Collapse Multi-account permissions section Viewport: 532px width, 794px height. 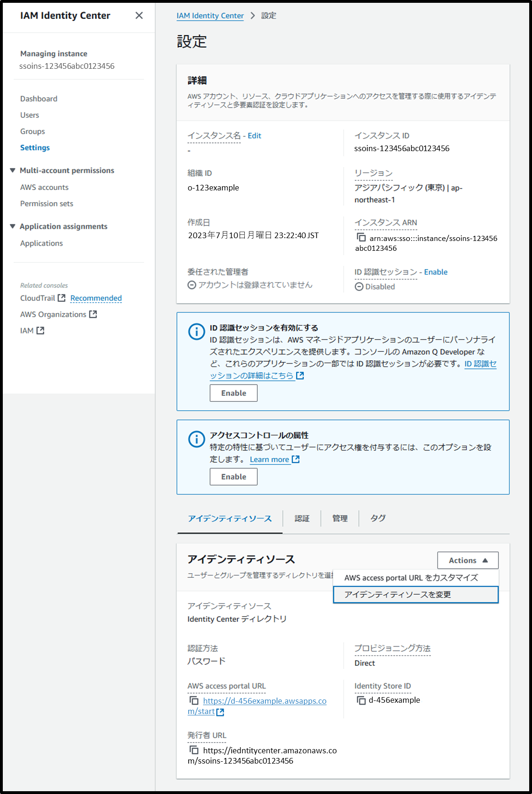(x=13, y=170)
